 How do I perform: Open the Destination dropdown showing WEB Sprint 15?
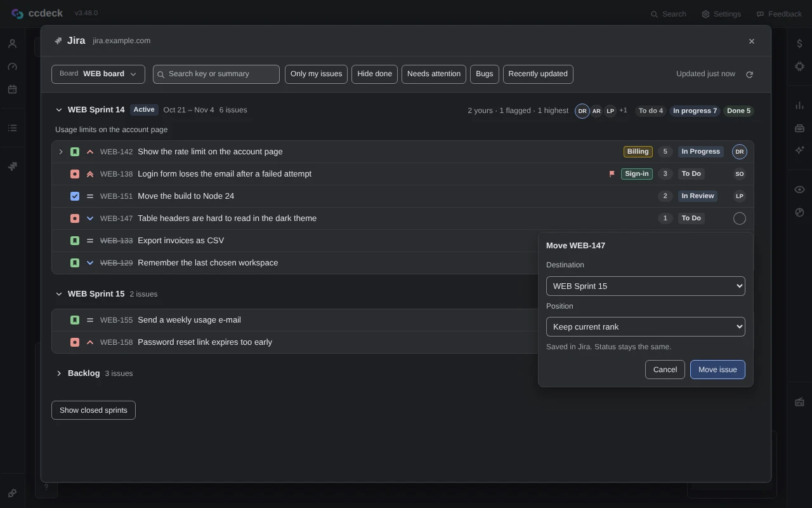click(646, 286)
